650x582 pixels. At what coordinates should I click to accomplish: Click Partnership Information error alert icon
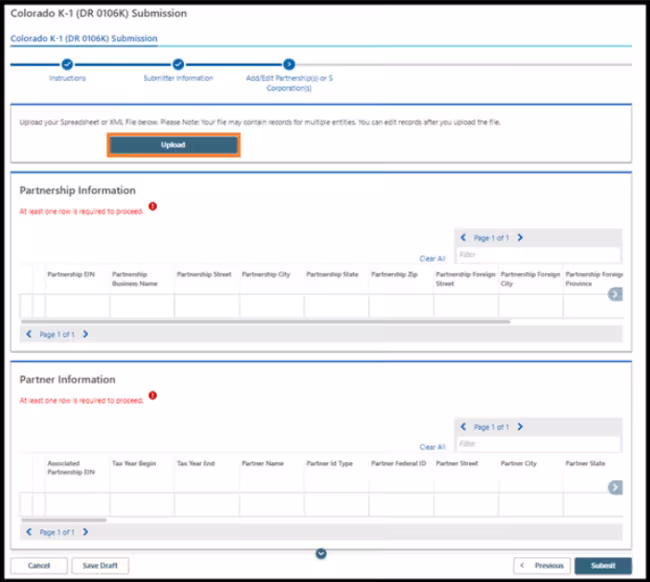[x=153, y=206]
